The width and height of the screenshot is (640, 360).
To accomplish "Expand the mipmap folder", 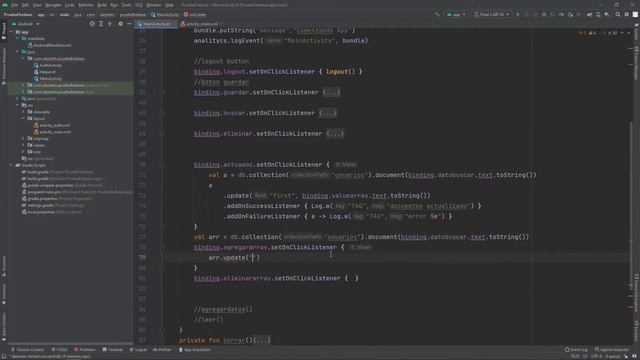I will [23, 138].
